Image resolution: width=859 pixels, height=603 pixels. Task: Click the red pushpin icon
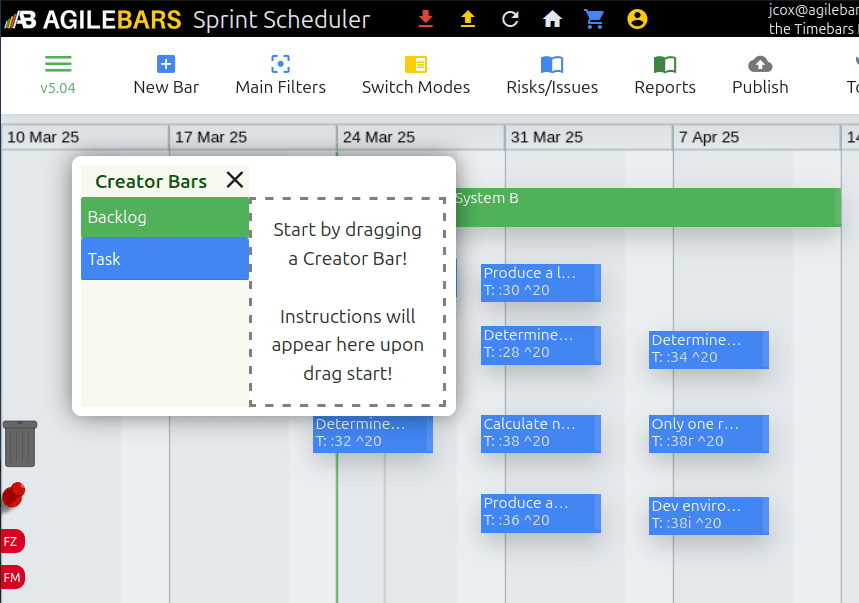13,495
